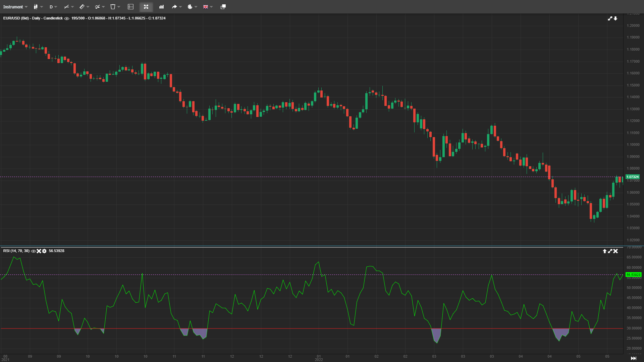Click the RSI value label on axis
The width and height of the screenshot is (644, 362).
coord(634,275)
